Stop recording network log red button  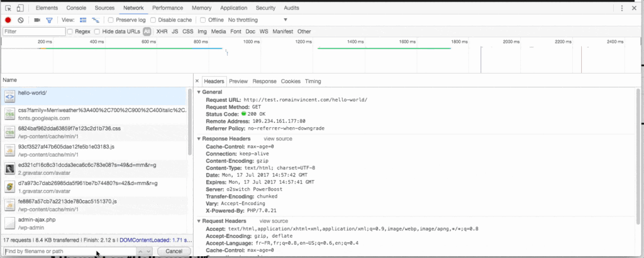point(8,20)
